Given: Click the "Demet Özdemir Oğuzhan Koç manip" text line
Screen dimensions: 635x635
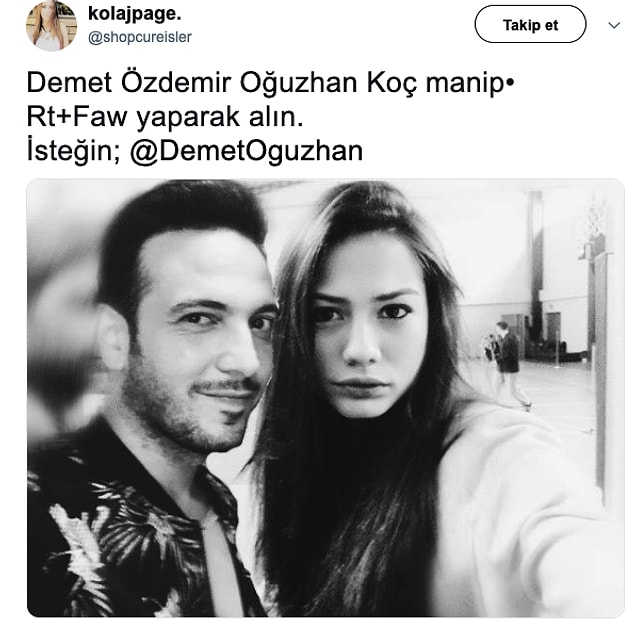Looking at the screenshot, I should tap(270, 83).
